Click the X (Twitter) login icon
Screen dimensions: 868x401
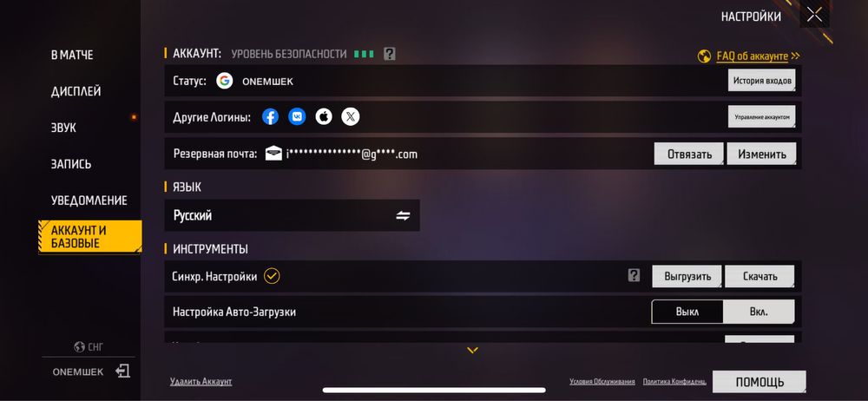pyautogui.click(x=351, y=117)
